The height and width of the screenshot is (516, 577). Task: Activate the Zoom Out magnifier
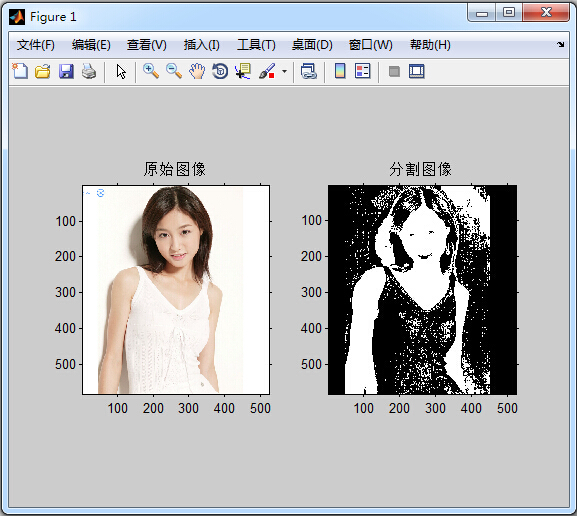[x=174, y=71]
